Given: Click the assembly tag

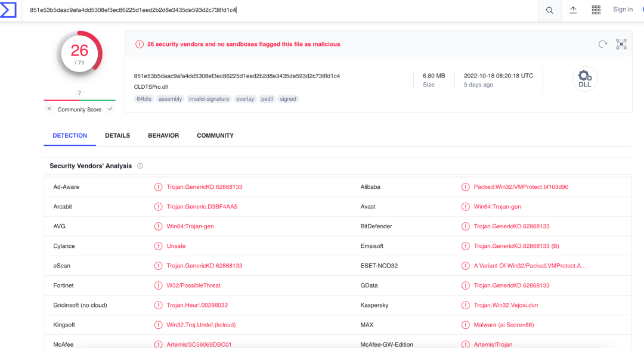Looking at the screenshot, I should (x=170, y=99).
